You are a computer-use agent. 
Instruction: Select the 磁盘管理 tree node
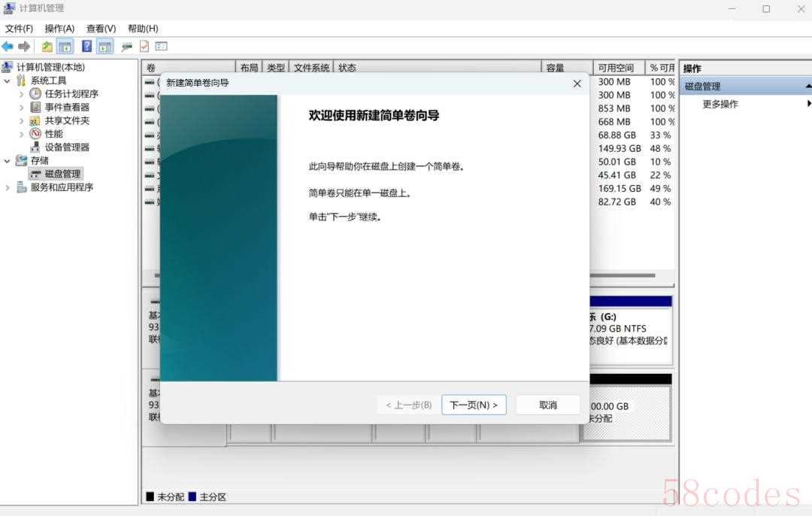pos(62,174)
